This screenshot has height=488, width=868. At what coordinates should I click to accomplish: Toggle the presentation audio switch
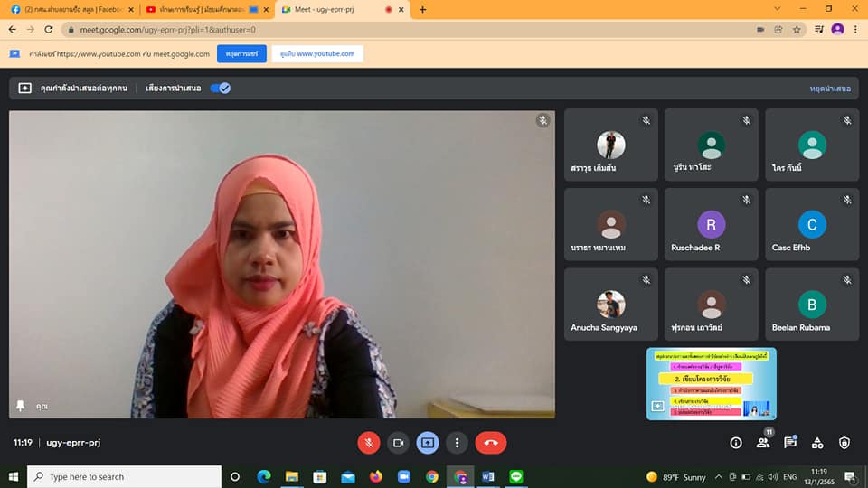point(221,88)
